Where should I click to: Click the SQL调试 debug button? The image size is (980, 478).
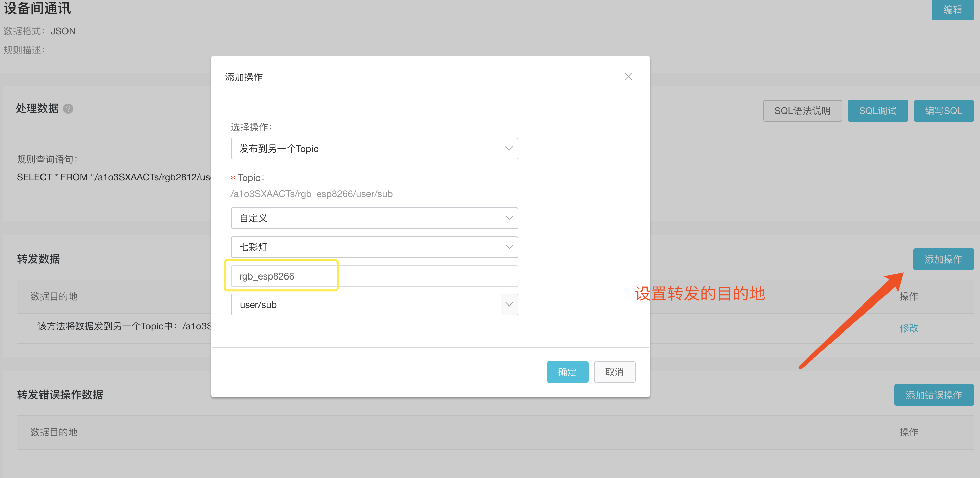click(x=877, y=111)
